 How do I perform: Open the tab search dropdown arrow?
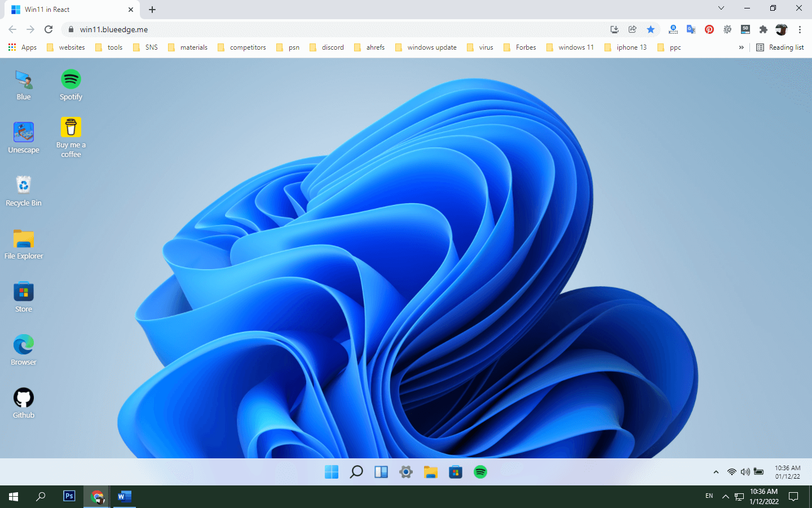(721, 8)
